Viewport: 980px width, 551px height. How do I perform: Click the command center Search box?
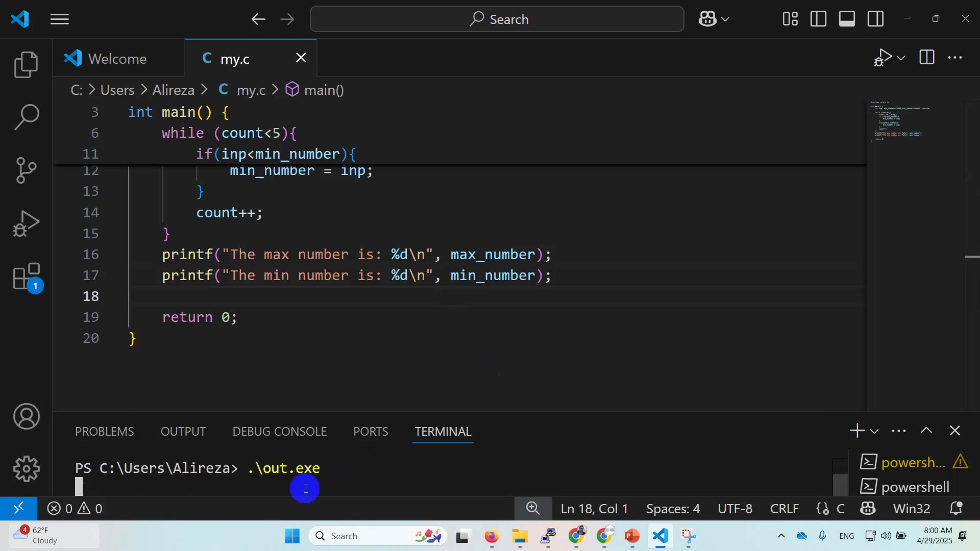[x=497, y=19]
